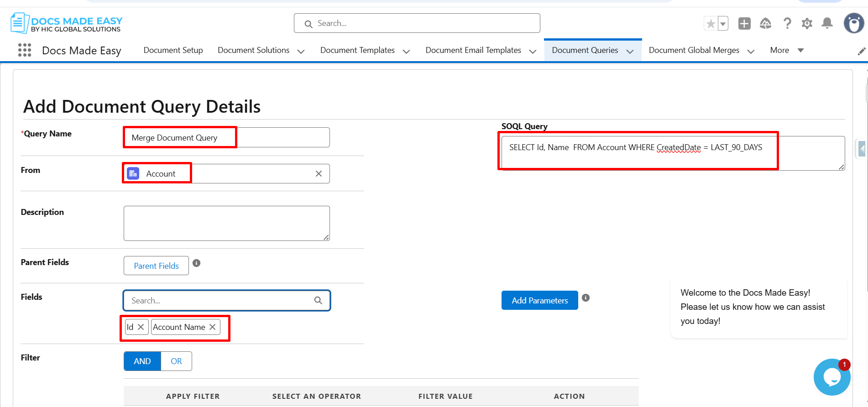
Task: Open the chat bubble widget
Action: coord(831,377)
